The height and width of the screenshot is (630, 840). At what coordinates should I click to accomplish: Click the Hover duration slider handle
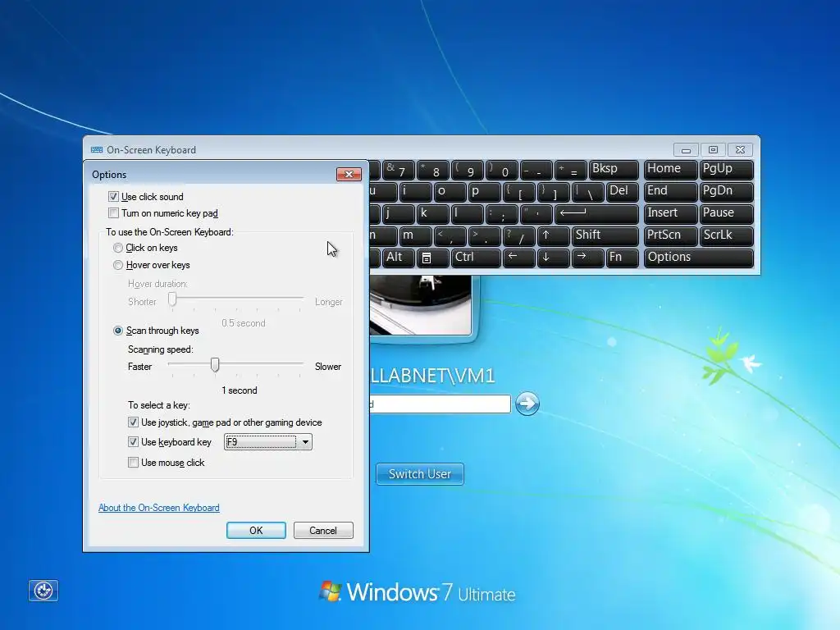172,299
